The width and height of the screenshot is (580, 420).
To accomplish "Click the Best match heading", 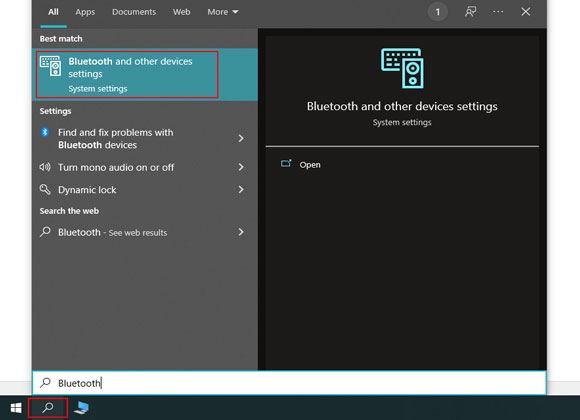I will click(61, 38).
